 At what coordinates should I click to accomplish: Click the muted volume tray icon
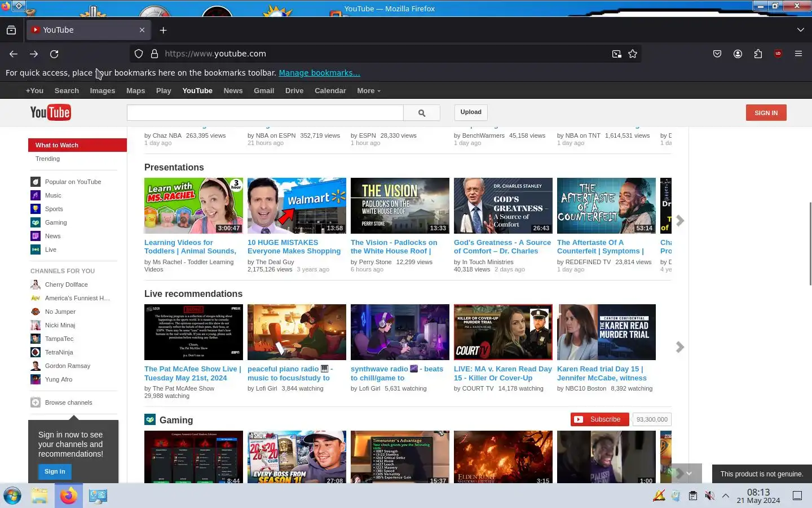pyautogui.click(x=709, y=496)
